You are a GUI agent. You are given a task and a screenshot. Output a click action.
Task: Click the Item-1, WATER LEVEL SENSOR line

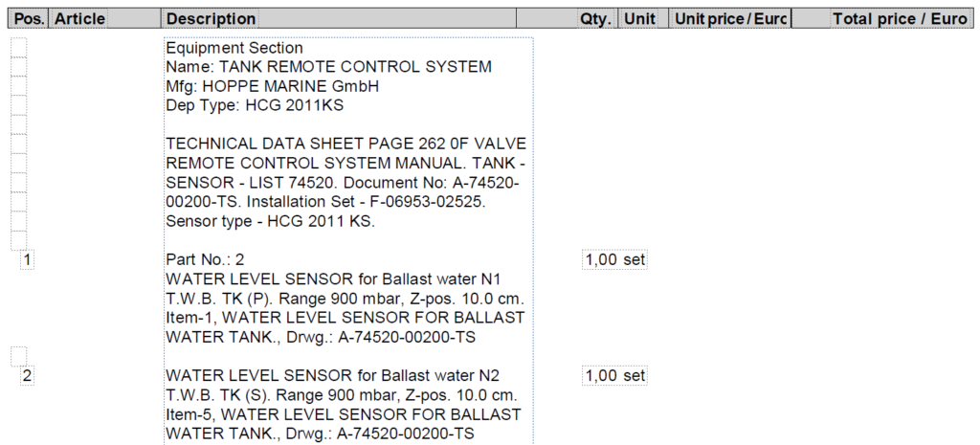click(x=345, y=318)
